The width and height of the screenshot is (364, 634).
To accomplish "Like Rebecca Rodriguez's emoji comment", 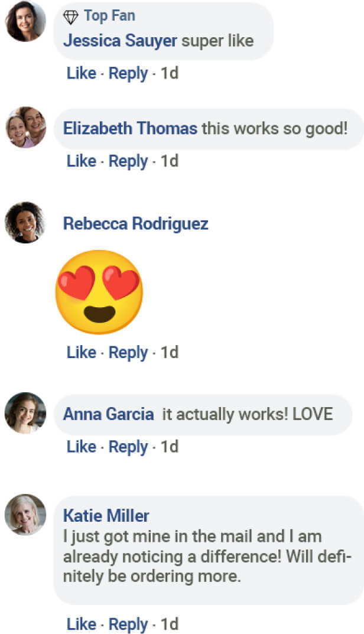I will (x=81, y=352).
